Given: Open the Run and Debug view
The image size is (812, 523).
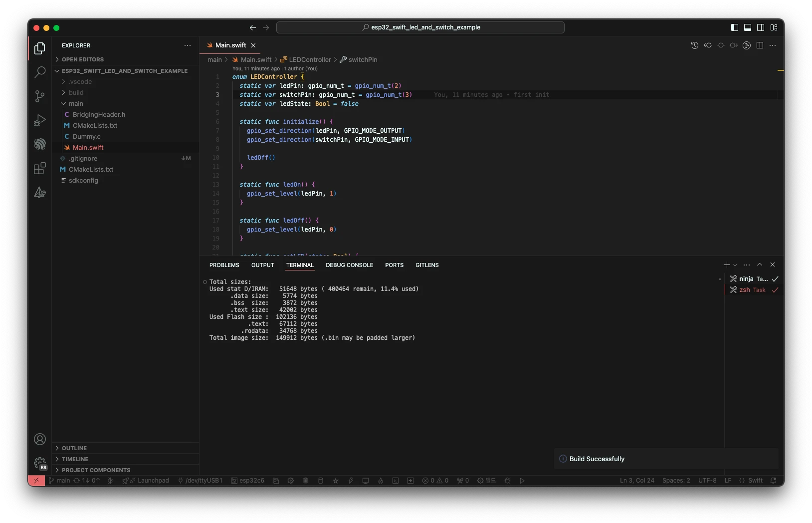Looking at the screenshot, I should point(40,120).
